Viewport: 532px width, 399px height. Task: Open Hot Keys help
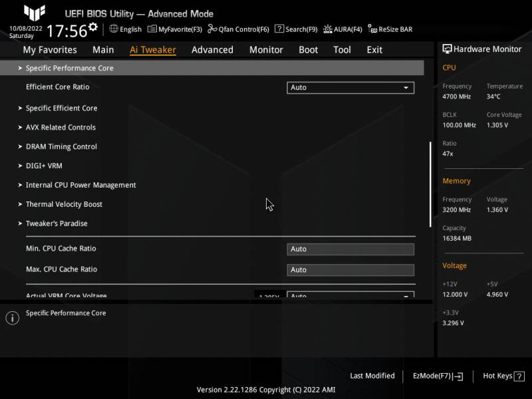click(503, 376)
